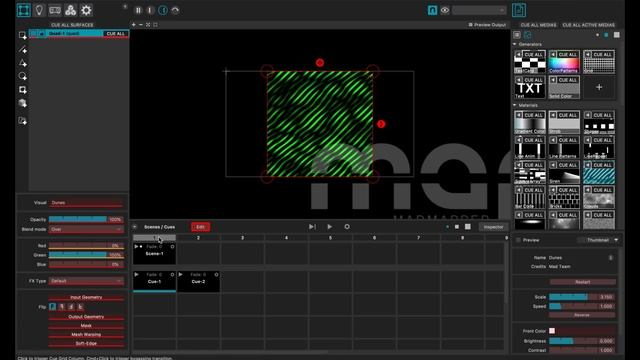Screen dimensions: 640x360
Task: Open the Inspector tab
Action: tap(493, 227)
